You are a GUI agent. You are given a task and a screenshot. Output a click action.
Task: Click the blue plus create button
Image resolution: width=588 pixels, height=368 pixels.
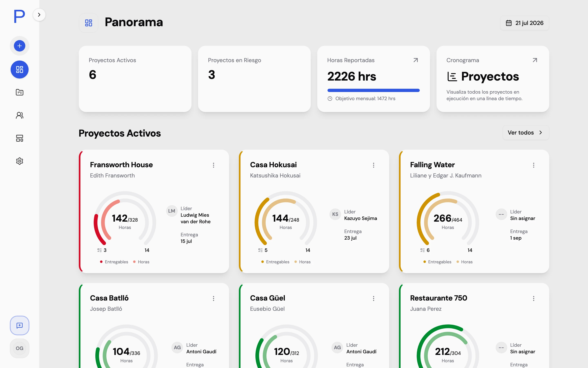(20, 46)
